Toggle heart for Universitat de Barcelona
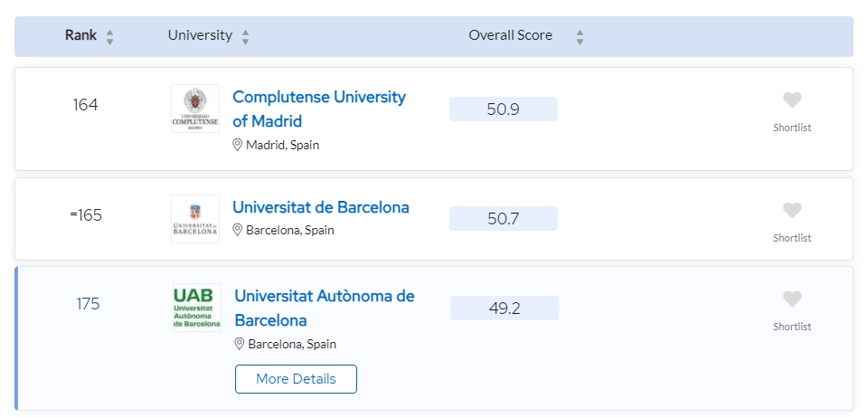 click(792, 211)
